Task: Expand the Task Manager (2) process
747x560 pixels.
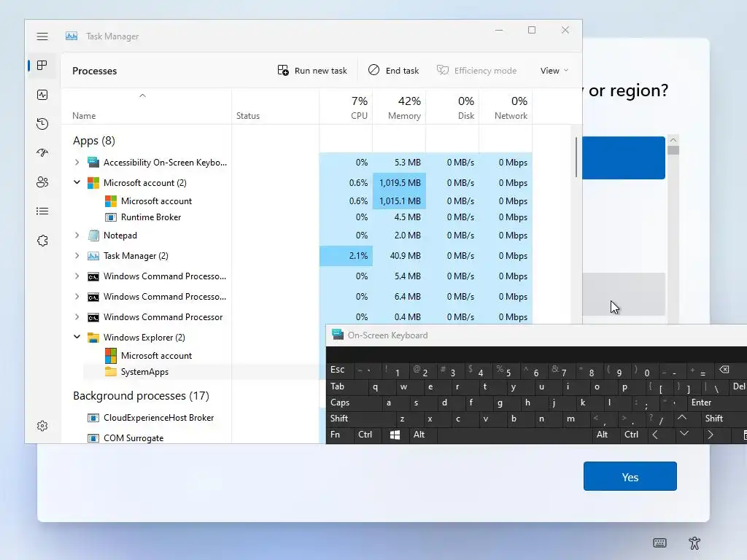Action: (x=77, y=256)
